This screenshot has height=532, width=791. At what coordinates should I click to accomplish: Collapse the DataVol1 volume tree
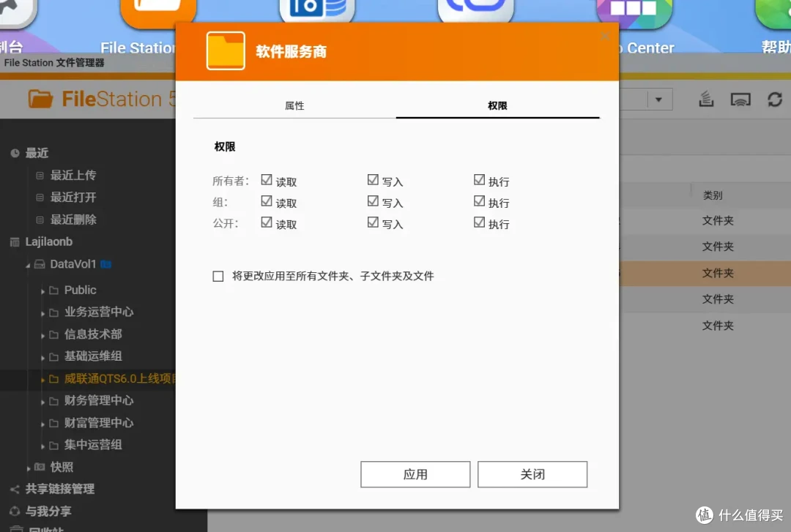(28, 265)
